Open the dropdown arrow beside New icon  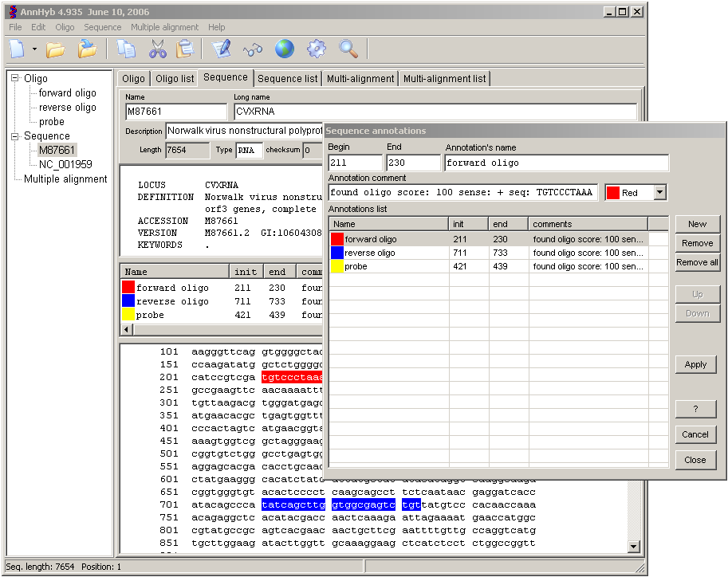pos(34,49)
